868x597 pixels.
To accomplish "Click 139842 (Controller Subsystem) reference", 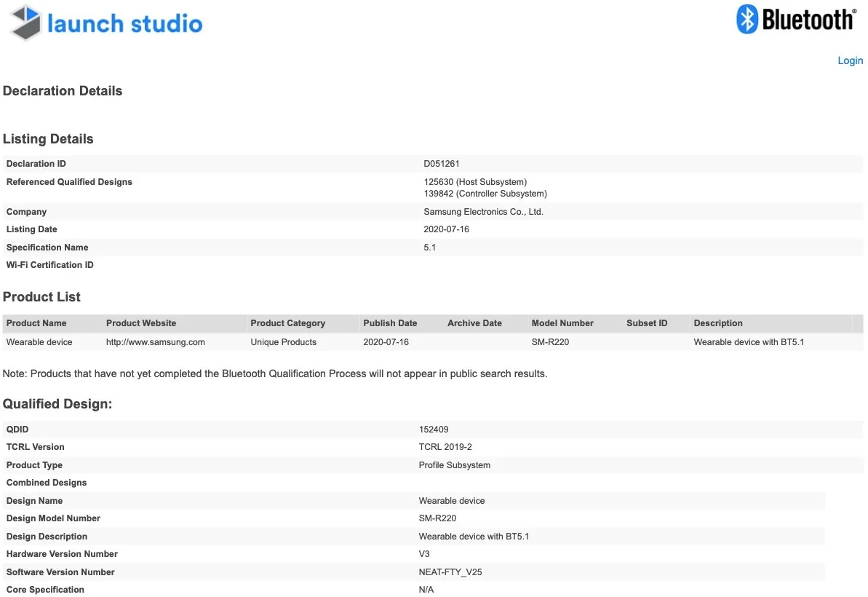I will coord(485,193).
